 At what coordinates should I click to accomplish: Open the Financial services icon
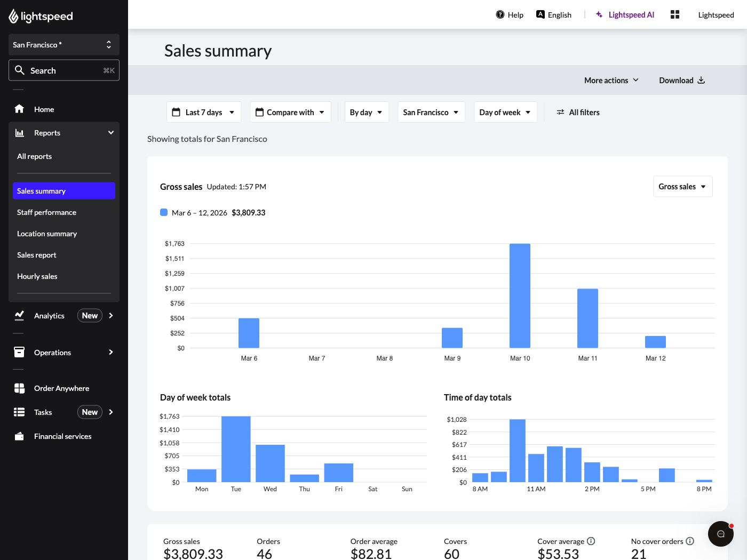tap(19, 436)
